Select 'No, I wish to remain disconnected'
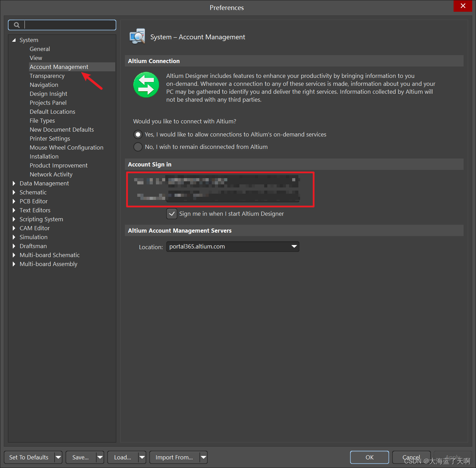The width and height of the screenshot is (476, 468). [138, 147]
